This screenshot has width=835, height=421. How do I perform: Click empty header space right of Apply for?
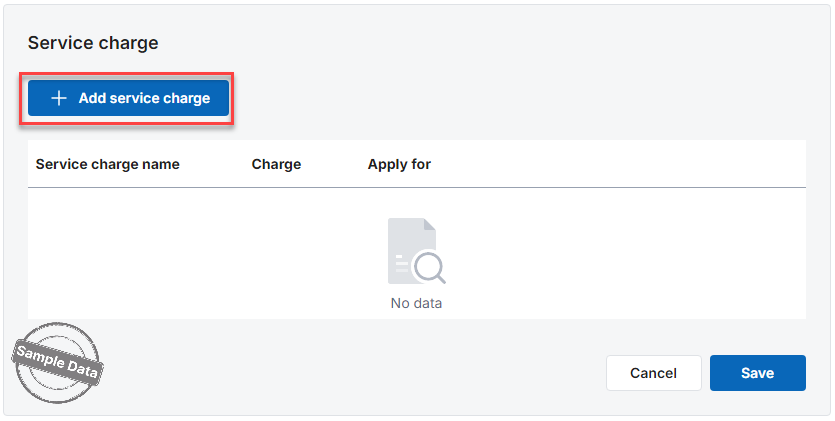[620, 164]
